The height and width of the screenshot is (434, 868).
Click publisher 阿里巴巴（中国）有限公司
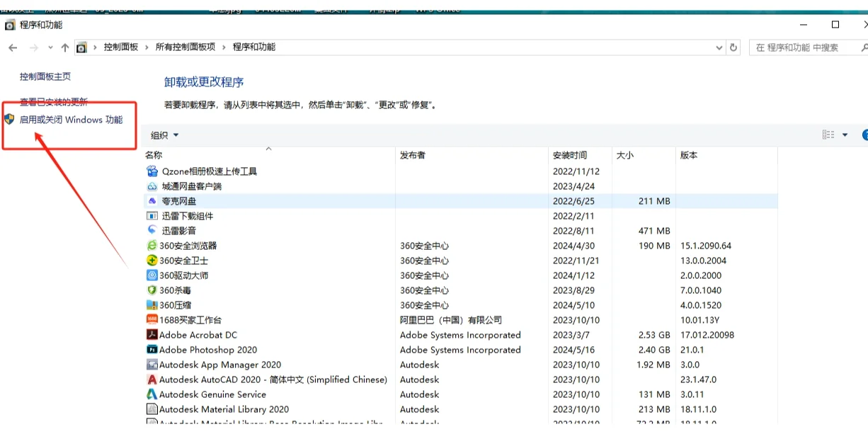[451, 320]
